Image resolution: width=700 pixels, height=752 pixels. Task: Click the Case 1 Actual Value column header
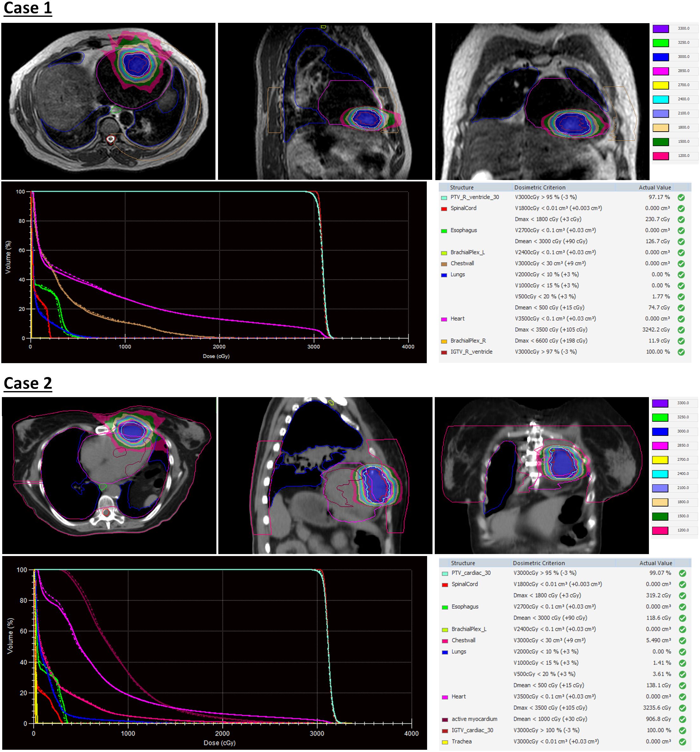coord(655,188)
